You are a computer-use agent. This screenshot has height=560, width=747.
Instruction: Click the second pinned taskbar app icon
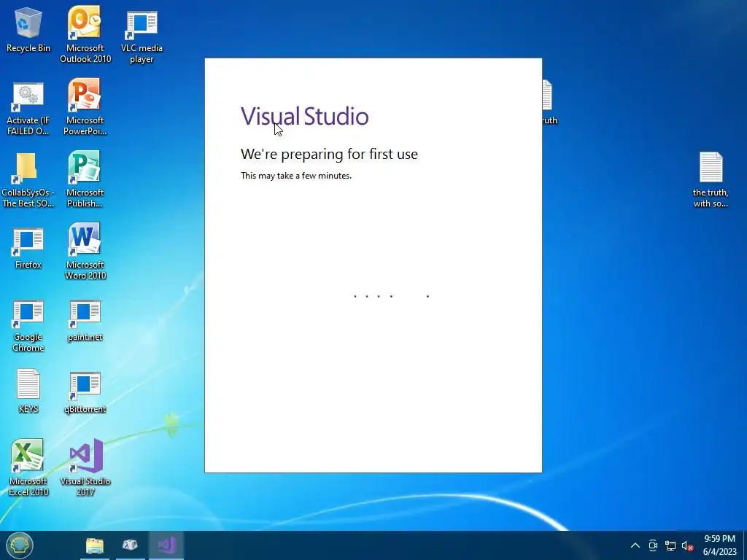(130, 545)
